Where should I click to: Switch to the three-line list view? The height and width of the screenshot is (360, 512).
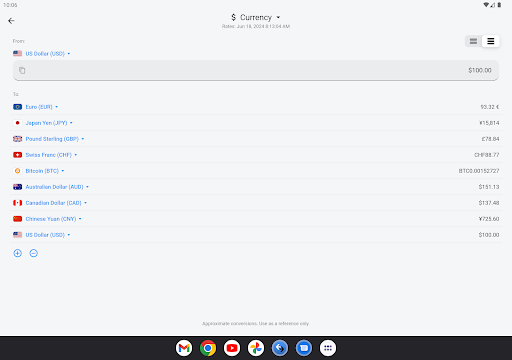(x=491, y=41)
